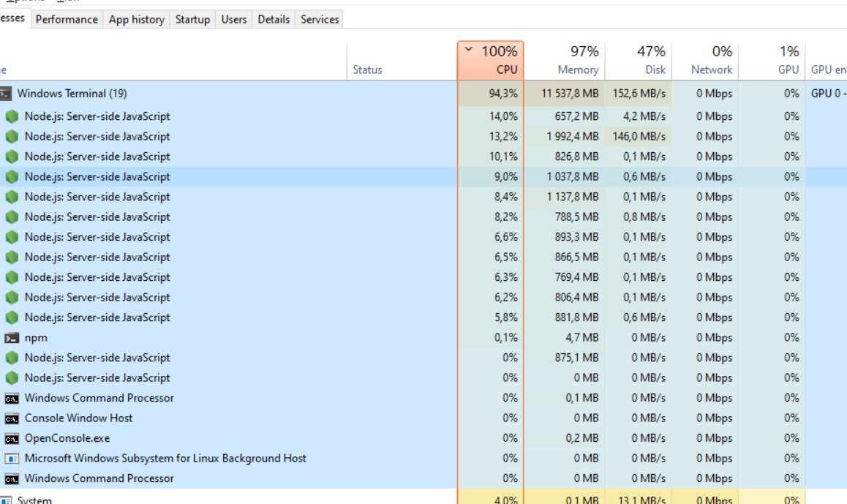Sort by the CPU column header

(x=491, y=61)
